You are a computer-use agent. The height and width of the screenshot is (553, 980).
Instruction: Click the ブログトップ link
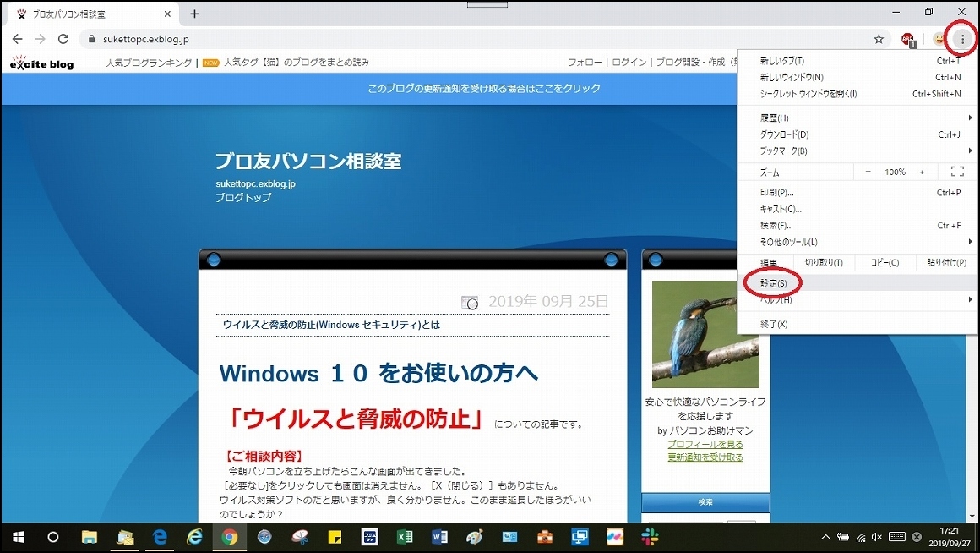244,197
